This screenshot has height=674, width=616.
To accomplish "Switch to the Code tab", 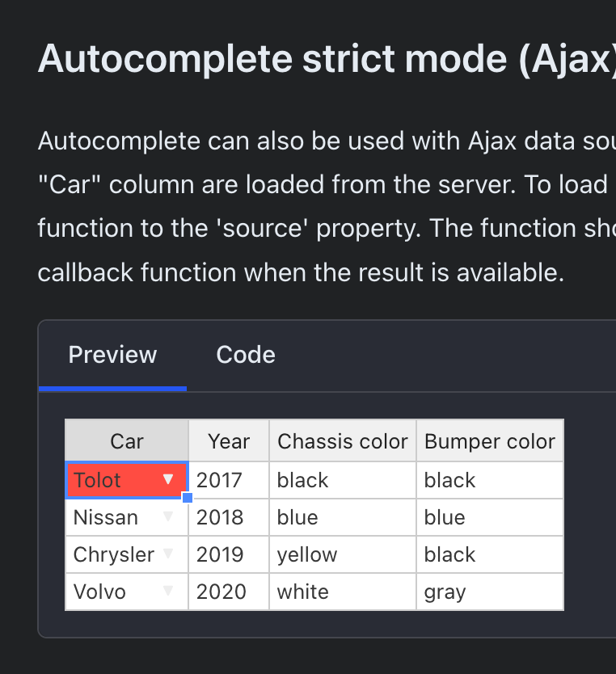I will [x=246, y=355].
